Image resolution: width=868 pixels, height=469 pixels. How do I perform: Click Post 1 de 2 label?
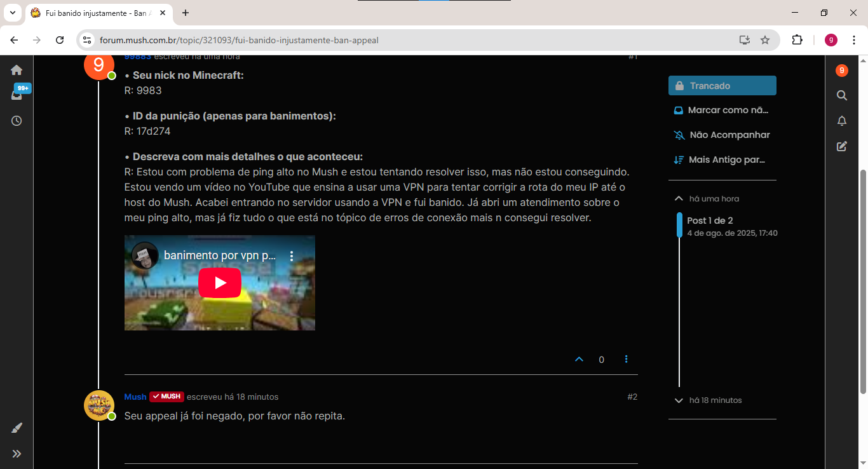(710, 221)
